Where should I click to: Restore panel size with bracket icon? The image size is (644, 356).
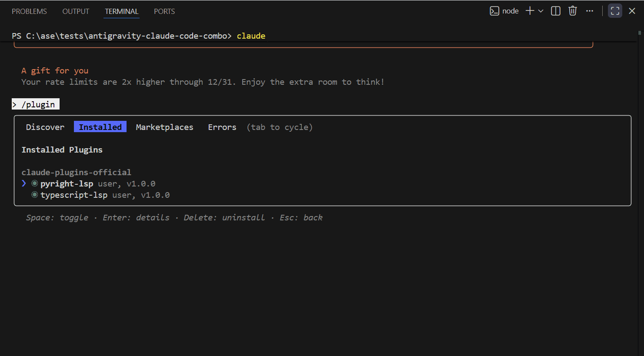tap(615, 11)
